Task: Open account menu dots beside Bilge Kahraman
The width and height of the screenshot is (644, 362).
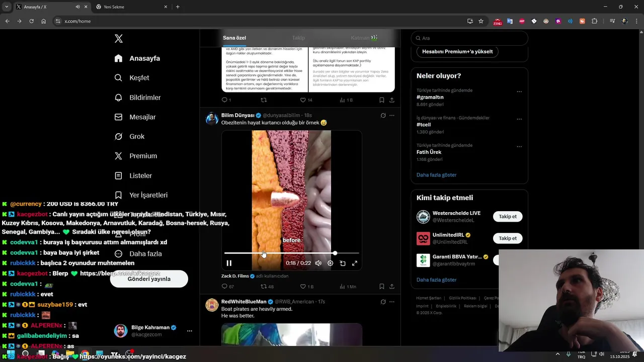Action: (x=190, y=331)
